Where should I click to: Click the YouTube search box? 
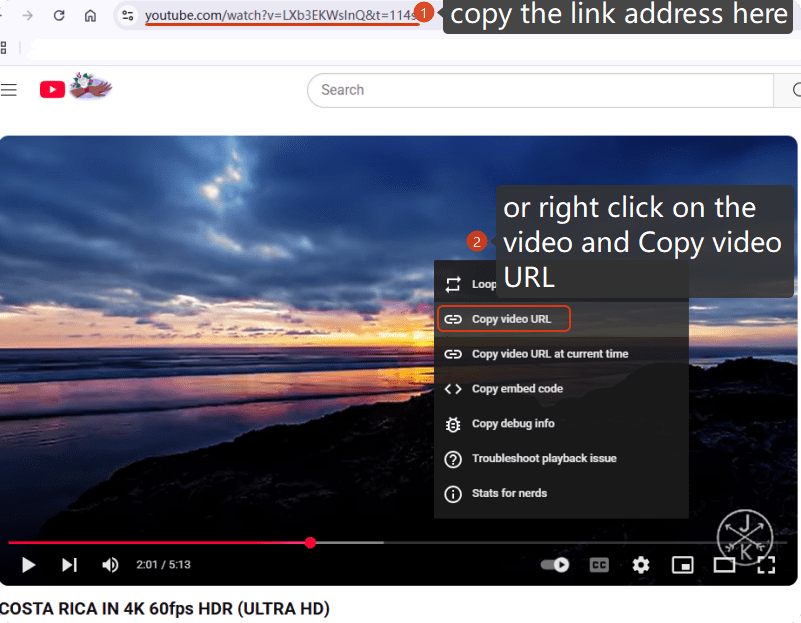(540, 90)
